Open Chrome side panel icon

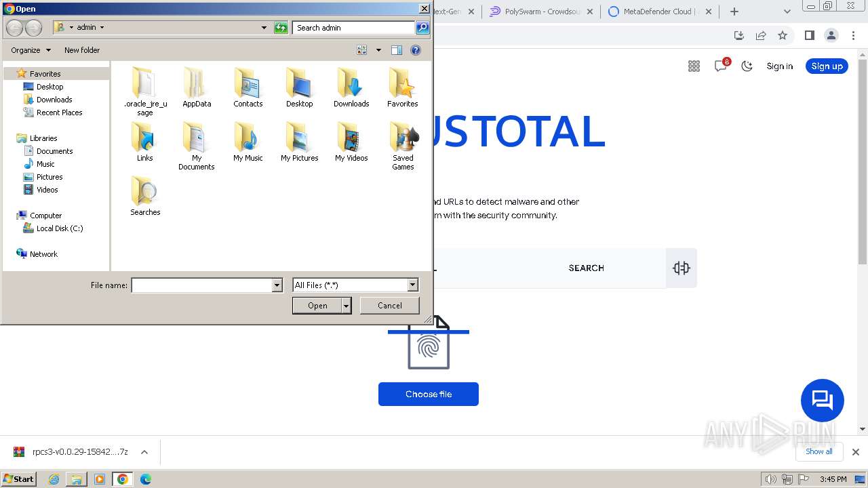(x=809, y=35)
